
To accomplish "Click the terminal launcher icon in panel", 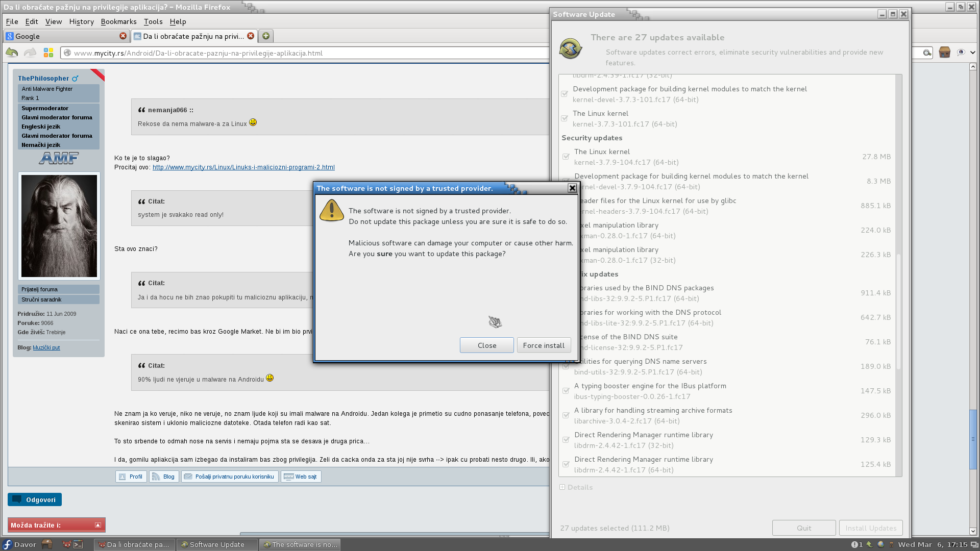I will point(78,544).
